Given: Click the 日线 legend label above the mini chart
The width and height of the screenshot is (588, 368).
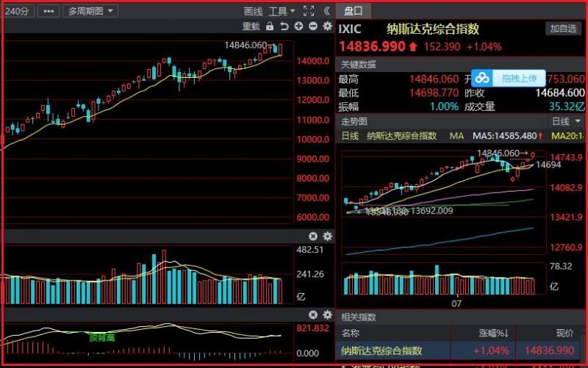Looking at the screenshot, I should tap(350, 136).
